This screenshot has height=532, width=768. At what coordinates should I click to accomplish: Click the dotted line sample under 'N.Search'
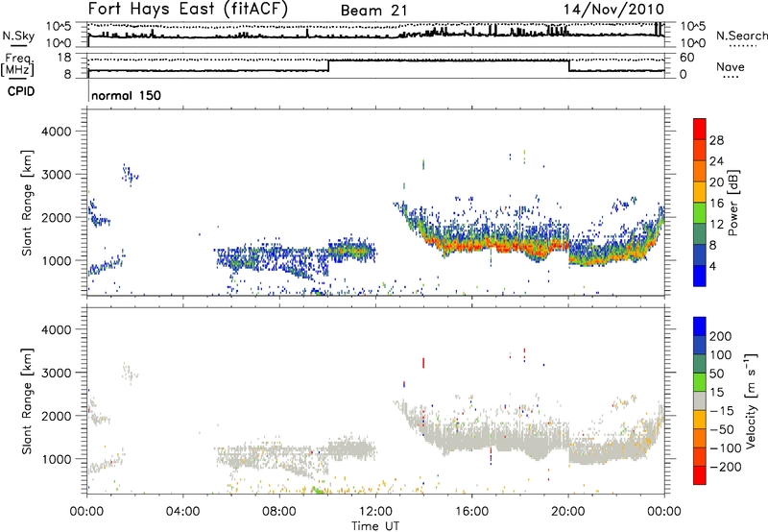[x=742, y=46]
